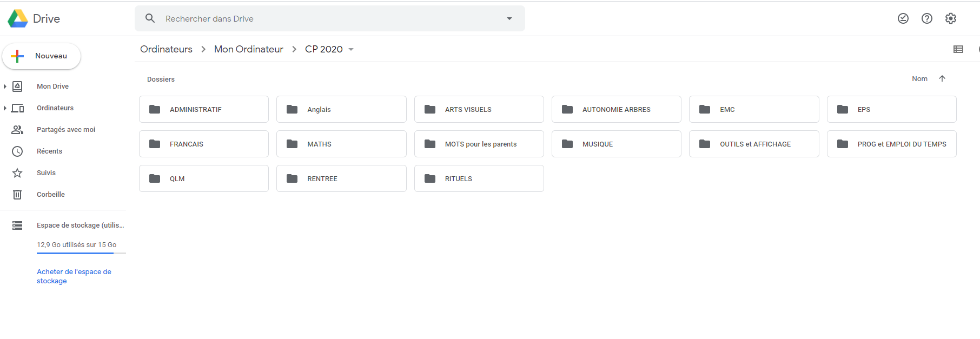Open CP 2020 folder dropdown menu
The width and height of the screenshot is (980, 339).
(x=351, y=49)
